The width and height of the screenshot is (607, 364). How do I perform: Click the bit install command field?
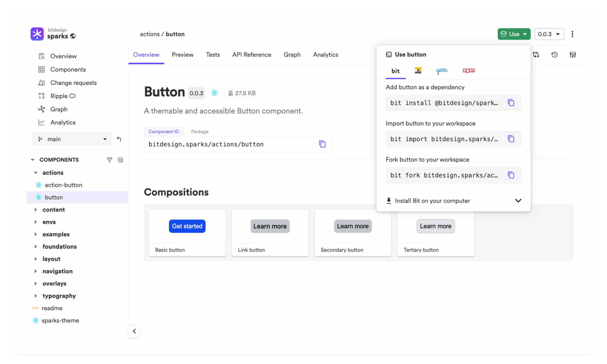(453, 103)
